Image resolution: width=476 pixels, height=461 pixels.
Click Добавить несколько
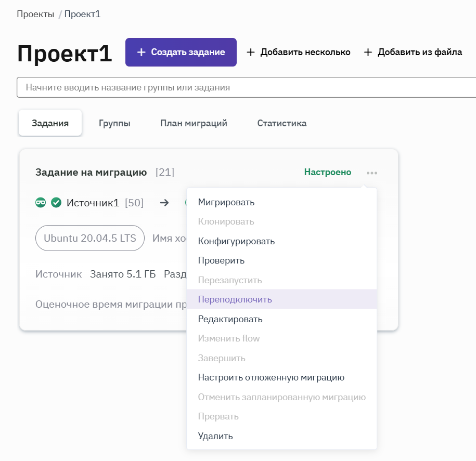coord(299,52)
